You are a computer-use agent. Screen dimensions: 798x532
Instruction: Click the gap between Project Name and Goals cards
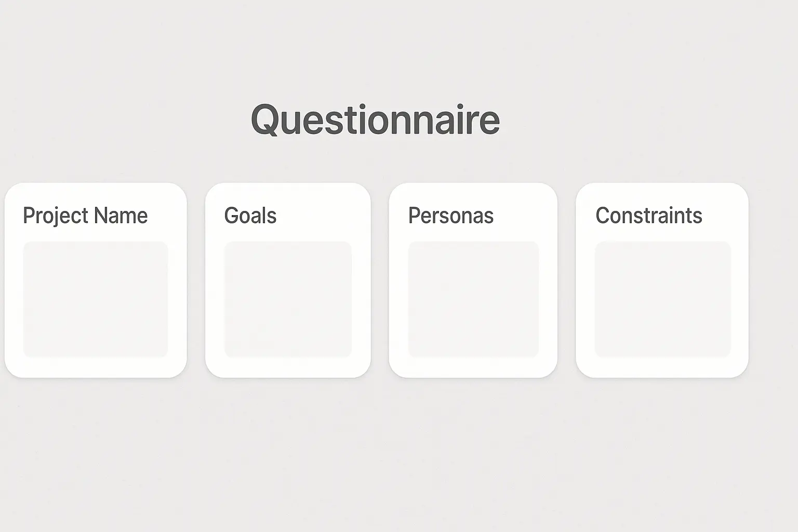[x=196, y=281]
